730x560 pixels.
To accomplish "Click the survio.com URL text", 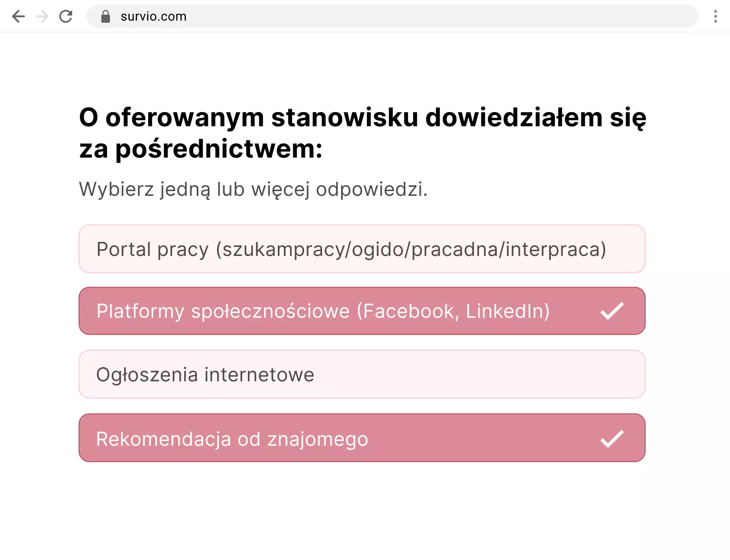I will [153, 16].
